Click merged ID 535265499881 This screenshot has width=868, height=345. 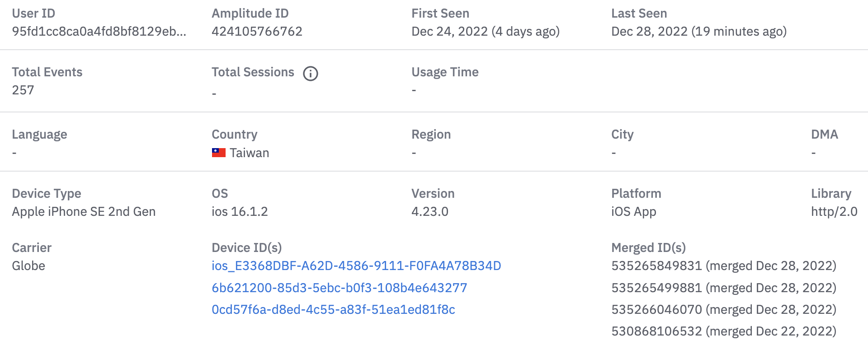656,288
